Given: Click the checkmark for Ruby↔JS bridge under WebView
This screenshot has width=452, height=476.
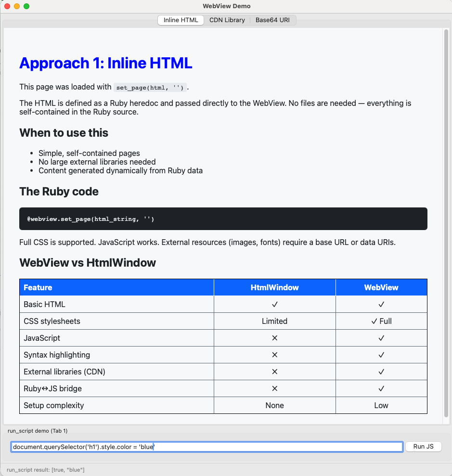Looking at the screenshot, I should (x=381, y=388).
